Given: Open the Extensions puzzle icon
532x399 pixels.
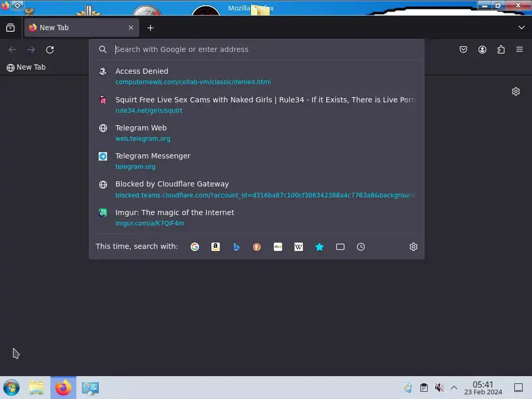Looking at the screenshot, I should (501, 49).
